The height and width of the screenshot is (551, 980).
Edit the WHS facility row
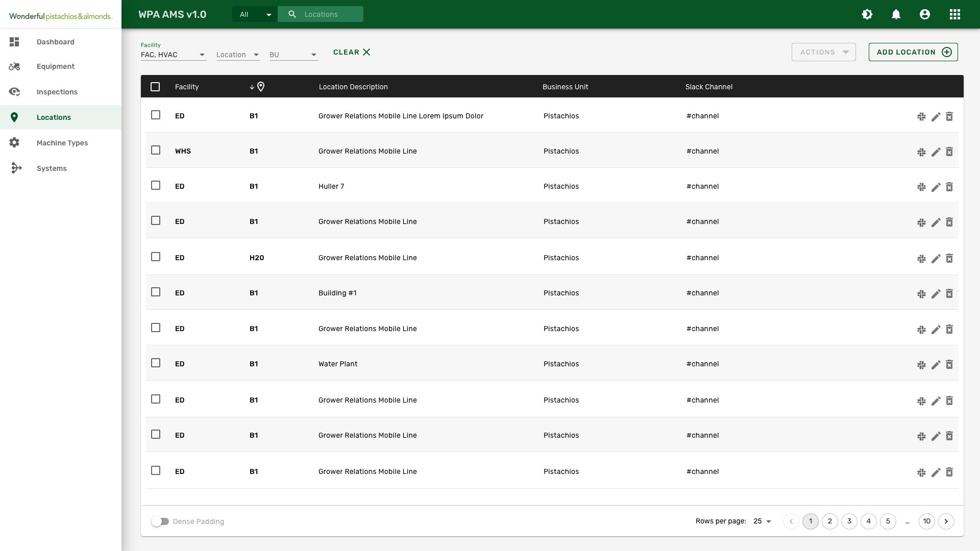[936, 152]
